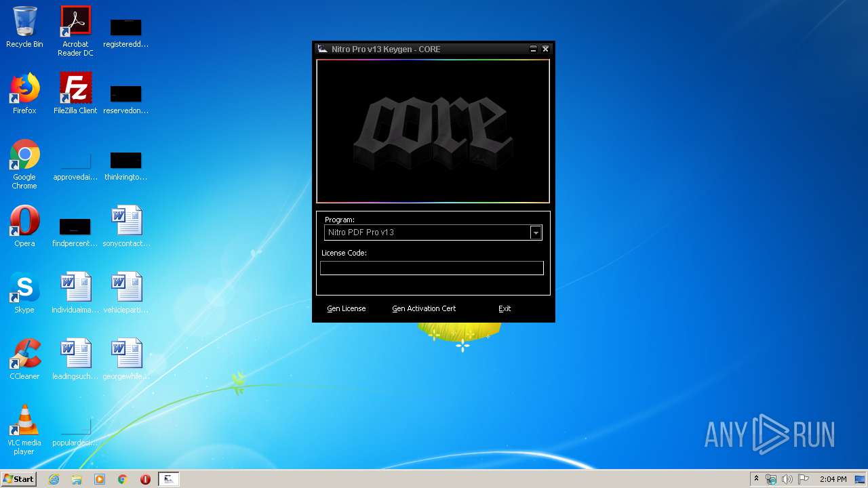Select the thinkringto... desktop file
The image size is (868, 488).
coord(126,165)
